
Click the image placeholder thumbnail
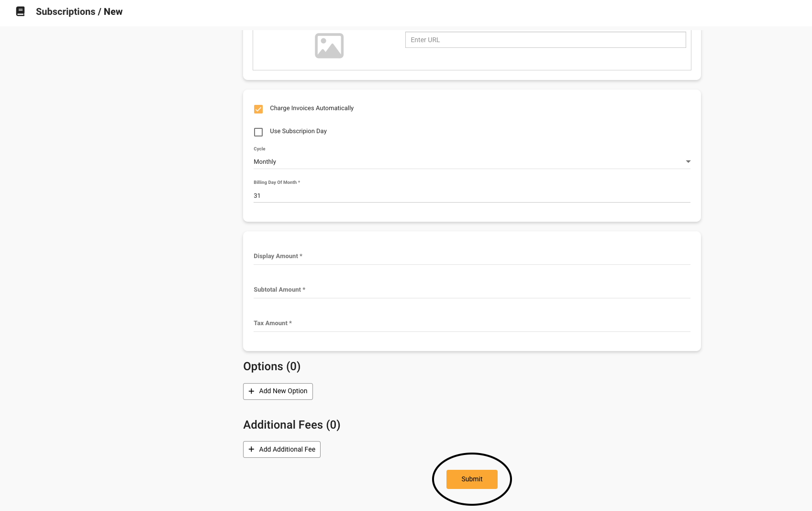click(x=329, y=46)
